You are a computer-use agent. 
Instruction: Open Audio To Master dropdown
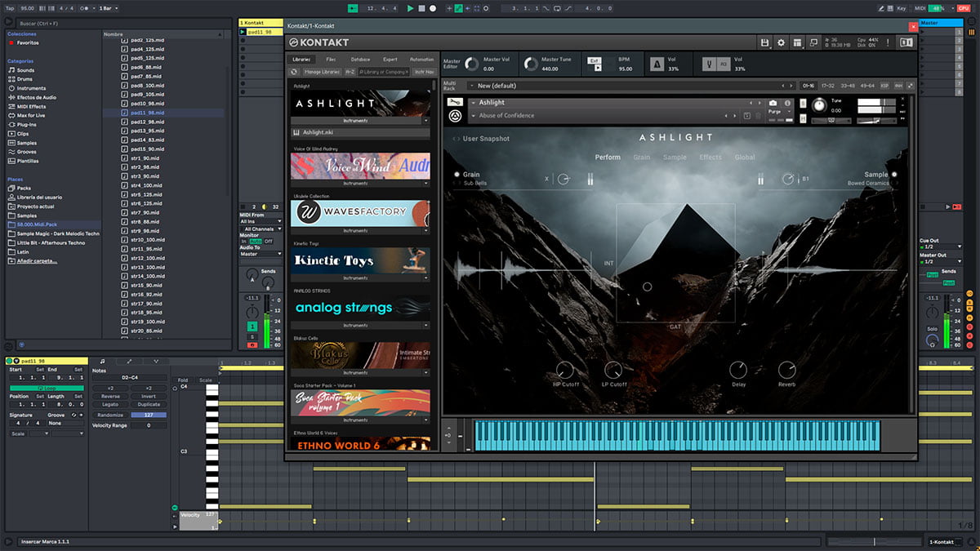pyautogui.click(x=261, y=254)
